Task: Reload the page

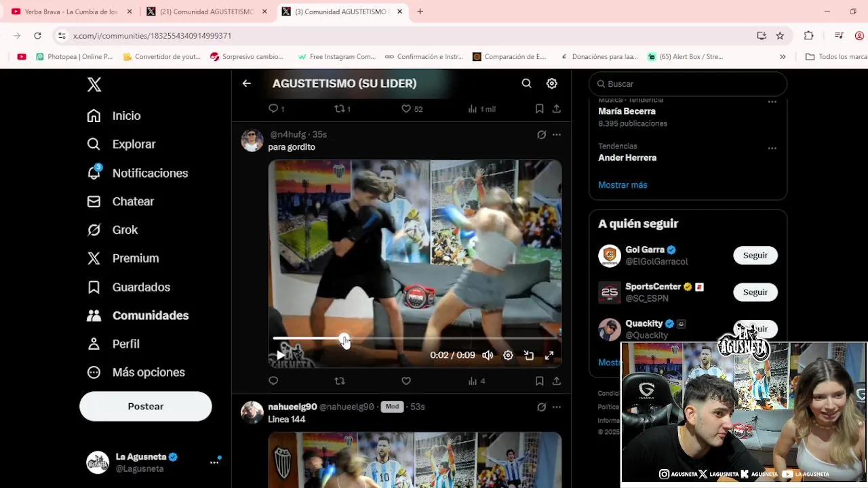Action: coord(37,35)
